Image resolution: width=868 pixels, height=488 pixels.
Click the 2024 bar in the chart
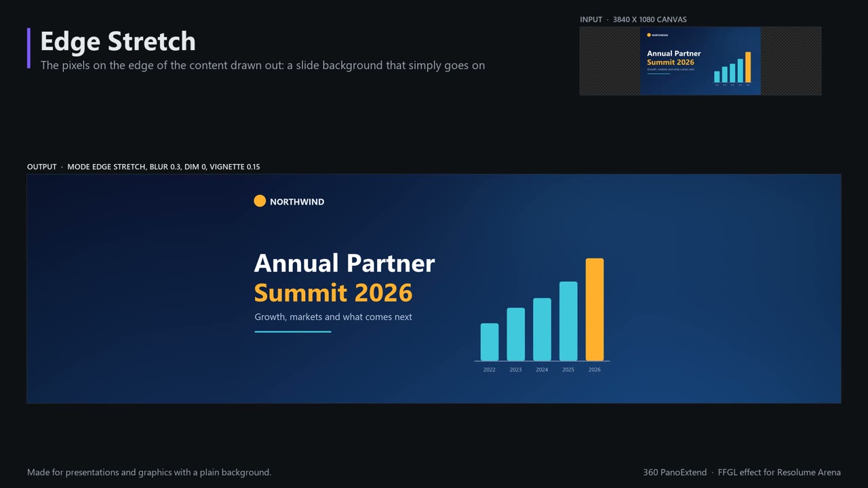[542, 329]
